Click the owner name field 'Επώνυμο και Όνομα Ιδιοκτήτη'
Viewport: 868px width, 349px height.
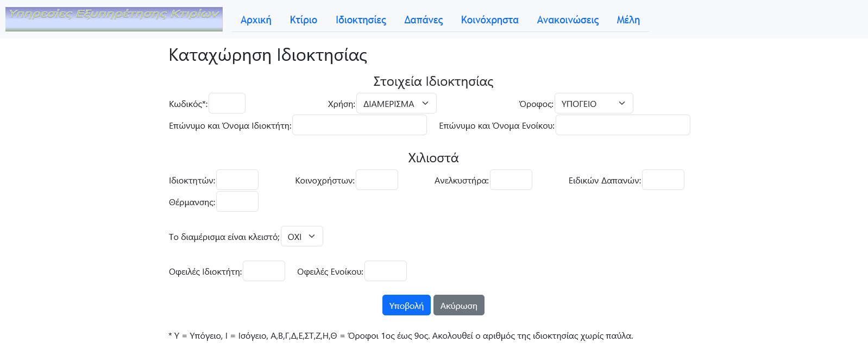tap(359, 125)
